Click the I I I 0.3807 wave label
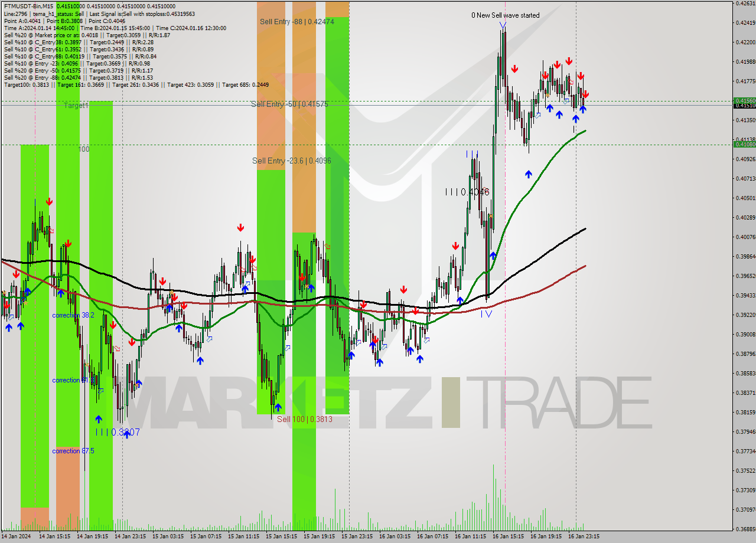Image resolution: width=756 pixels, height=543 pixels. (x=118, y=433)
